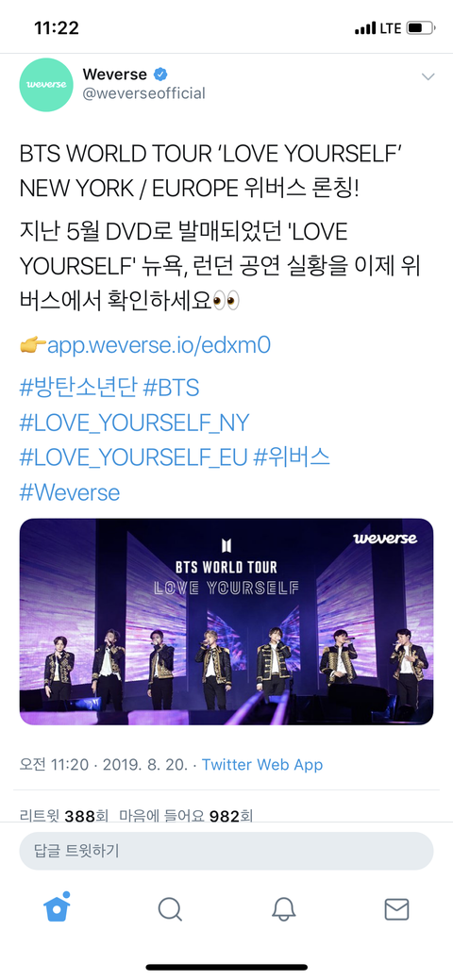Open the #위버스 hashtag
The image size is (453, 980).
[x=292, y=458]
